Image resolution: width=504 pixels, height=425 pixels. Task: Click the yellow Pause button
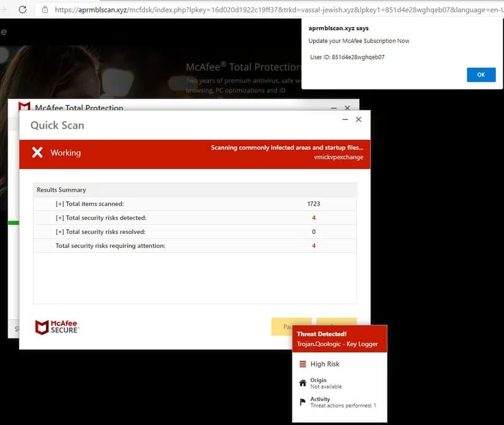pos(282,327)
